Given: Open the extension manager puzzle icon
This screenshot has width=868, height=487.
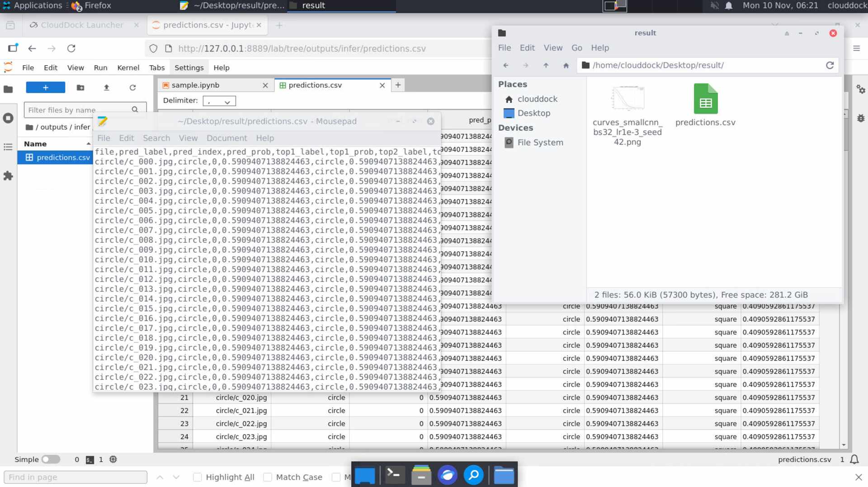Looking at the screenshot, I should coord(8,176).
